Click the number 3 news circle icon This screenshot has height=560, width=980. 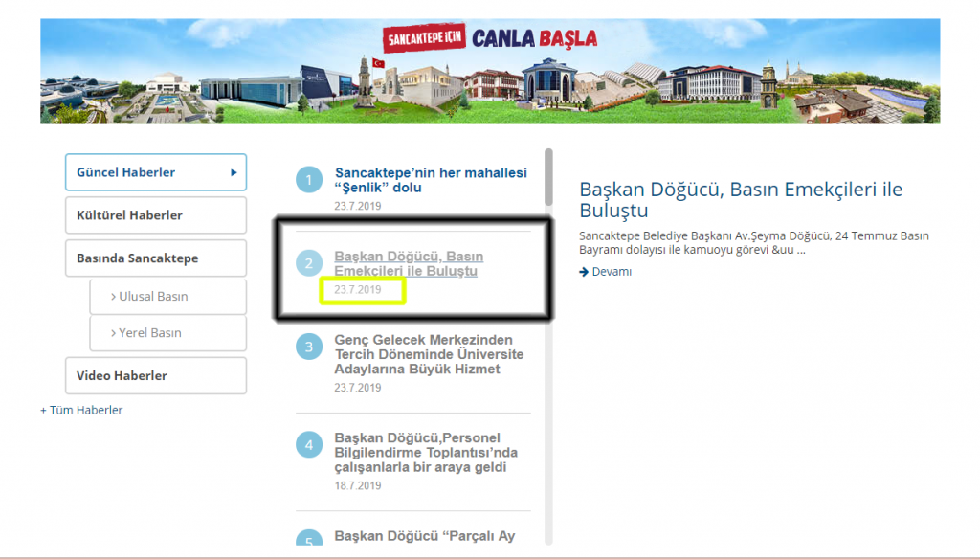pyautogui.click(x=309, y=347)
